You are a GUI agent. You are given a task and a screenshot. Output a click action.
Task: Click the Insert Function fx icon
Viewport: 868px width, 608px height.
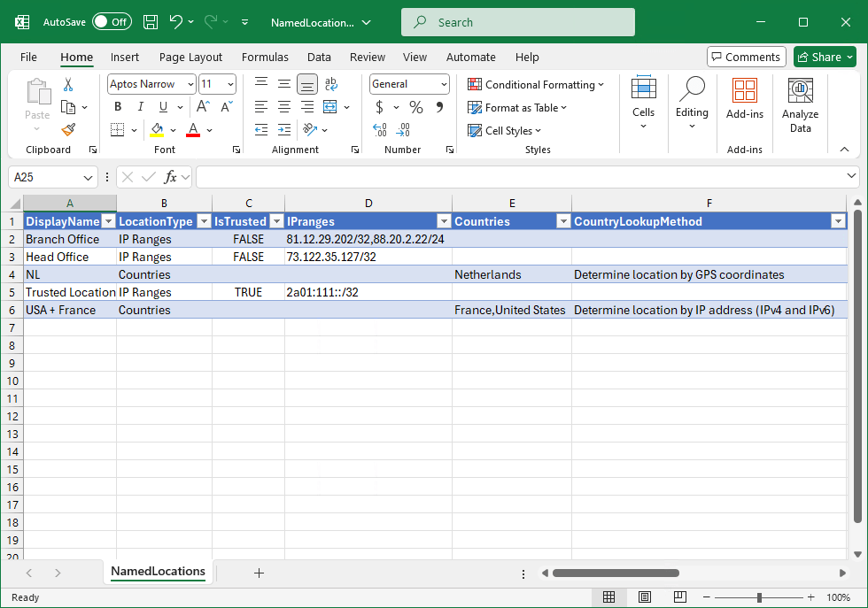click(171, 177)
